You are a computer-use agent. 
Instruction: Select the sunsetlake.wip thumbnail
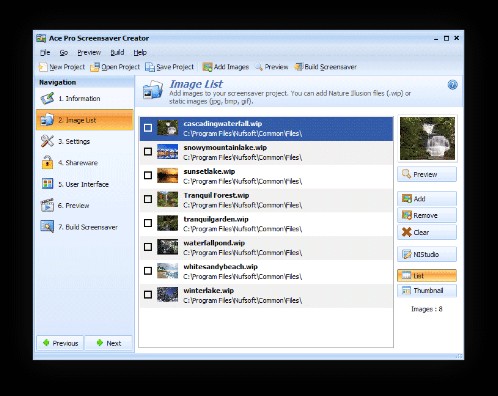(x=167, y=176)
